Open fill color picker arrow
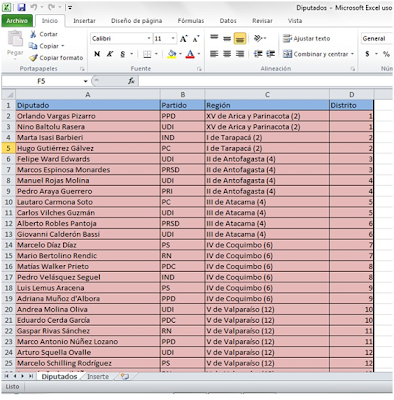Screen dimensions: 394x400 (x=180, y=54)
